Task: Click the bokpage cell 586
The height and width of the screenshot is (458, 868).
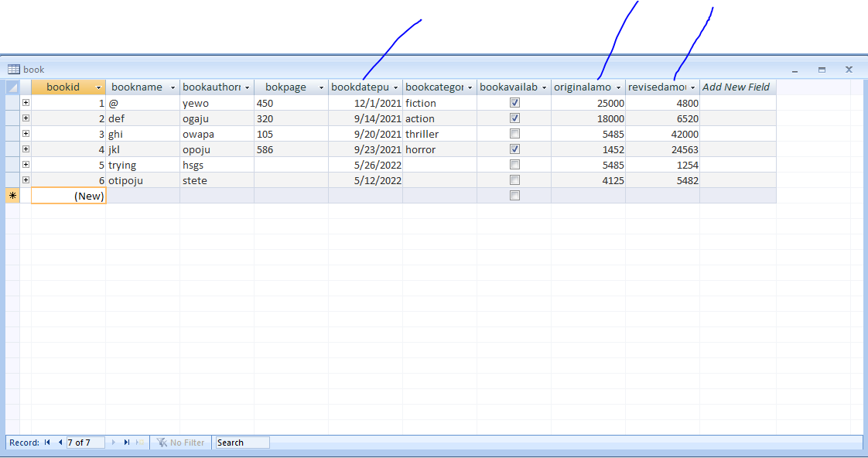Action: (x=291, y=149)
